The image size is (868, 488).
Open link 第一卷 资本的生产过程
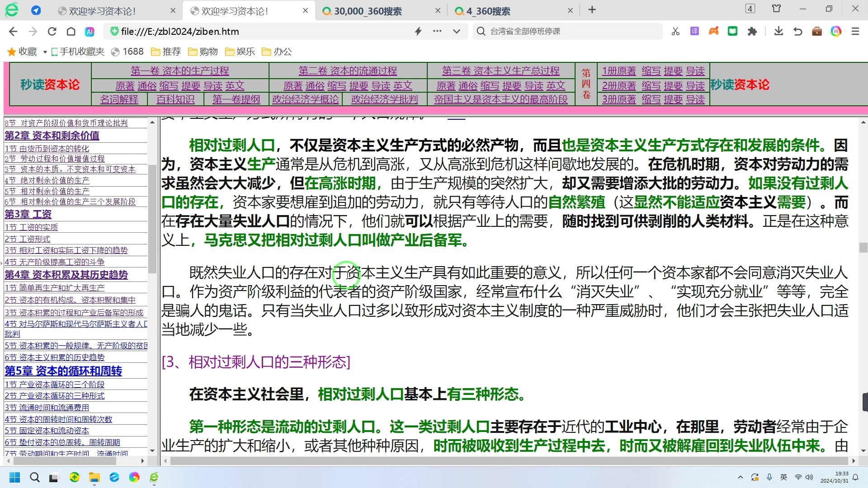click(180, 71)
